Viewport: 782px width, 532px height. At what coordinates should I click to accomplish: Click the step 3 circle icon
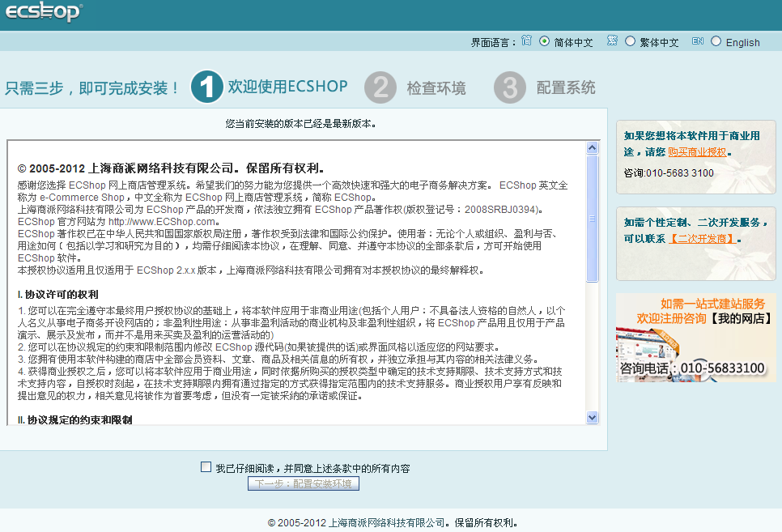click(x=510, y=87)
